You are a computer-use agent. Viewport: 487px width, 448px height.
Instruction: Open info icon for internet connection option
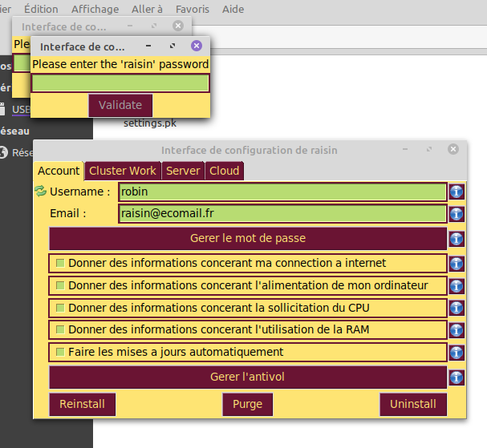tap(457, 264)
